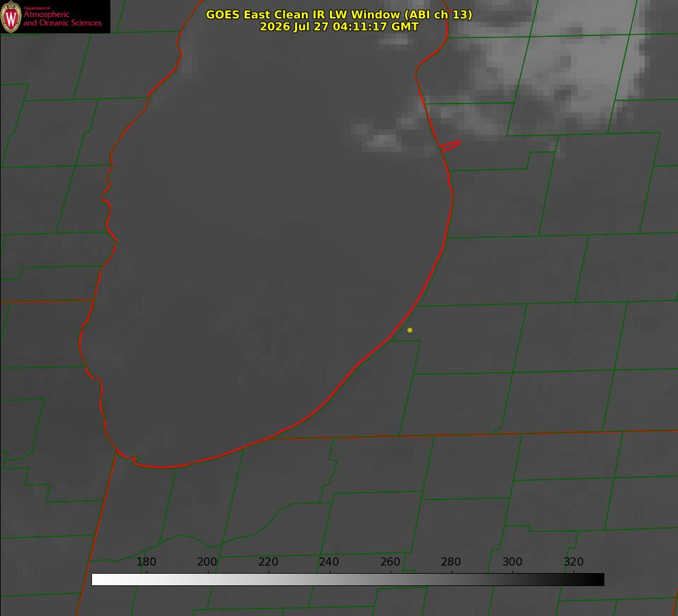This screenshot has height=616, width=678.
Task: Click the 2026 Jul 27 GMT timestamp
Action: tap(339, 27)
